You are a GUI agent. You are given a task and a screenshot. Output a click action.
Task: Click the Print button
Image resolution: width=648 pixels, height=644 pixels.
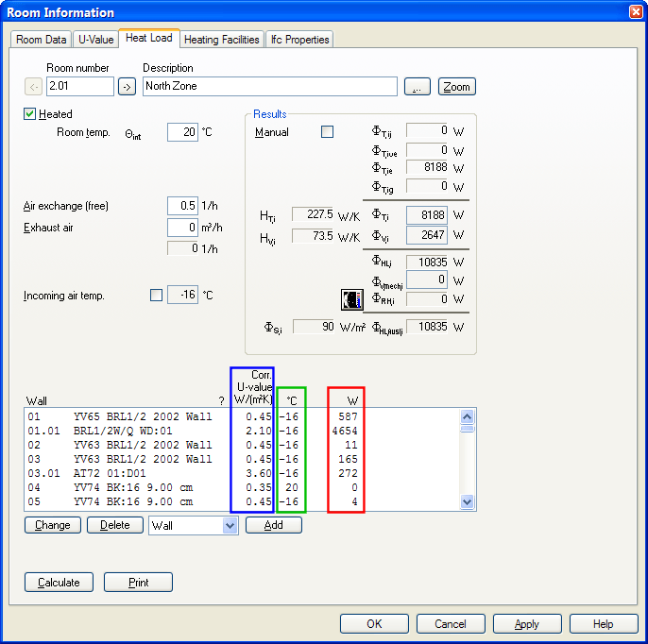pyautogui.click(x=138, y=583)
